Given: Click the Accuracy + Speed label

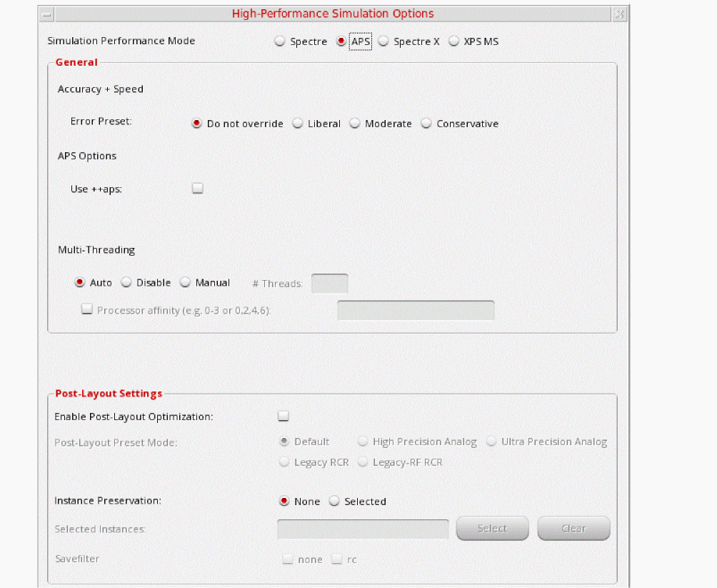Looking at the screenshot, I should click(101, 89).
